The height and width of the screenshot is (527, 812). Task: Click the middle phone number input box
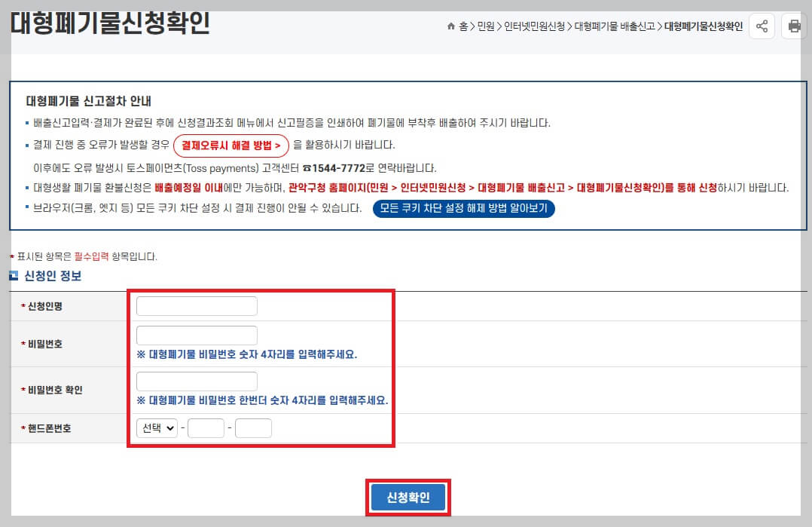click(206, 427)
